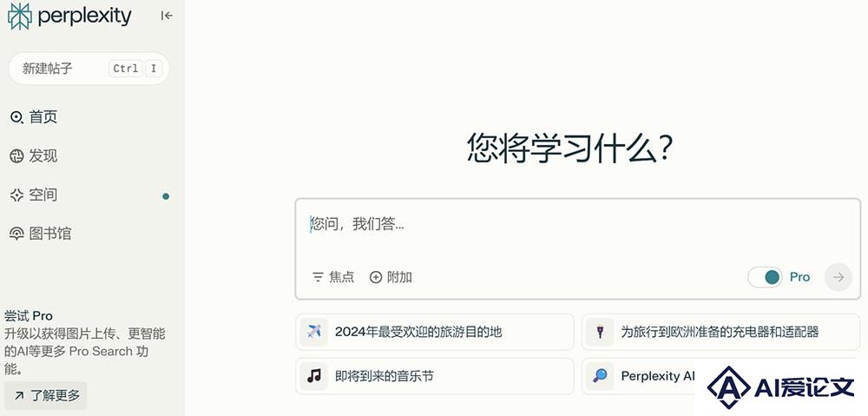Image resolution: width=868 pixels, height=416 pixels.
Task: Toggle the Pro search switch
Action: (x=765, y=277)
